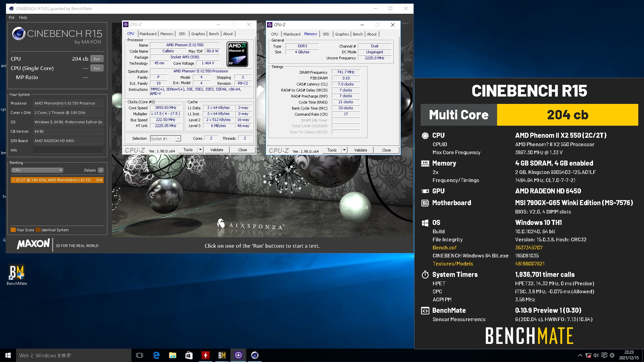Image resolution: width=644 pixels, height=362 pixels.
Task: Switch to Bench tab in left CPU-Z
Action: pos(214,34)
